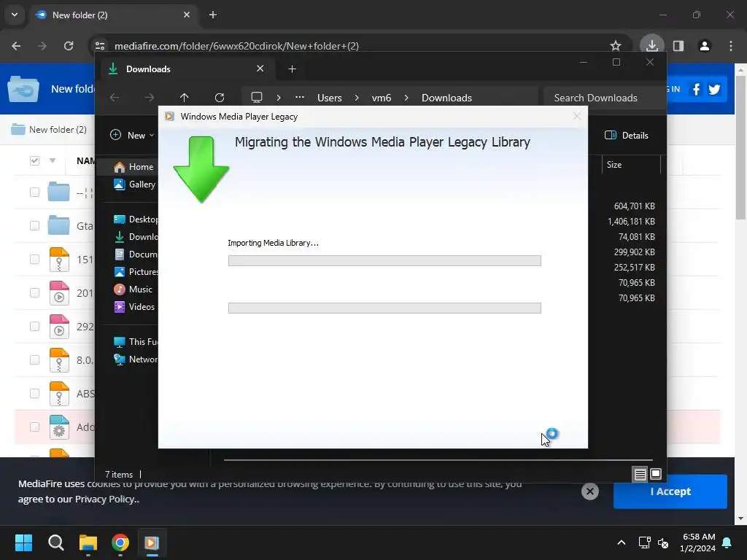The height and width of the screenshot is (560, 747).
Task: Click MediaFire Twitter share icon
Action: tap(714, 89)
